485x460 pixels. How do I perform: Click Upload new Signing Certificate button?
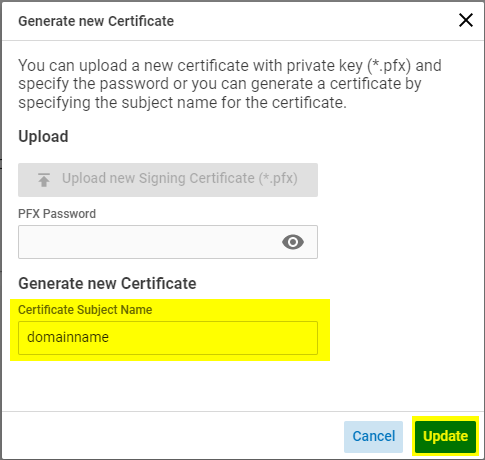pyautogui.click(x=168, y=180)
